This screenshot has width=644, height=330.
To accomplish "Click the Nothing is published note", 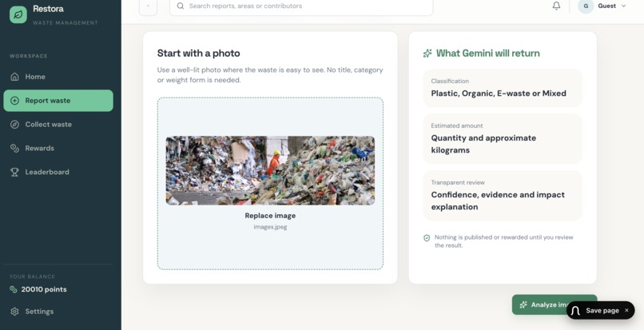I will [x=504, y=241].
